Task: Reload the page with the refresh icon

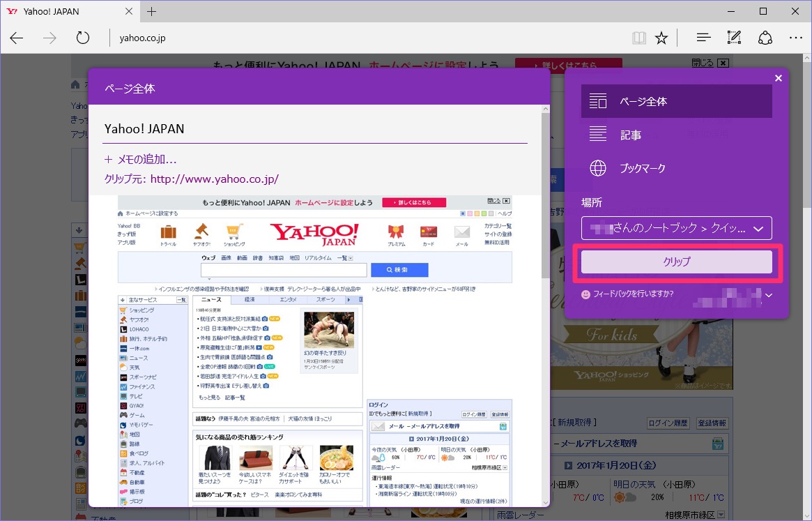Action: tap(83, 38)
